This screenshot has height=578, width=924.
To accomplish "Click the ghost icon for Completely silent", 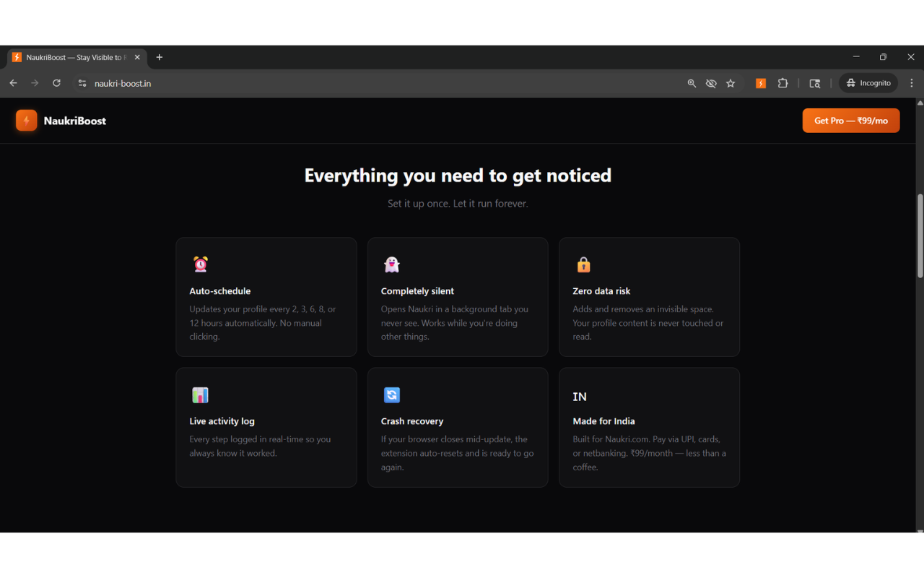I will point(392,264).
